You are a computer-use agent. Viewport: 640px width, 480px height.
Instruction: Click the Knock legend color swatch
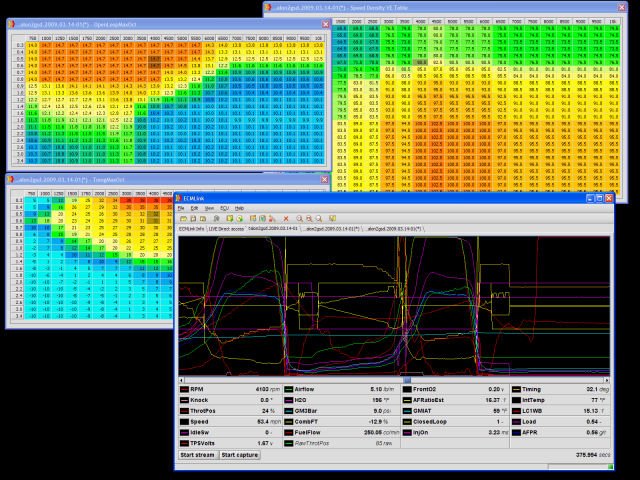point(184,399)
